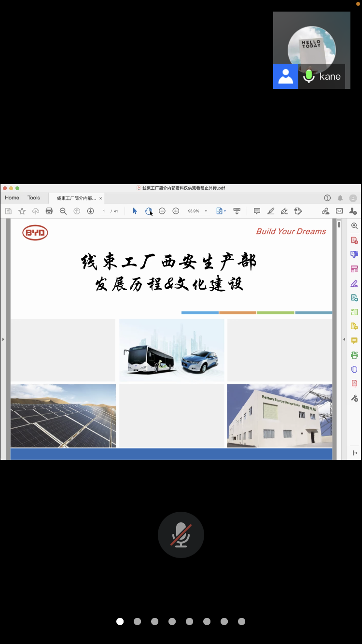Select the third page indicator dot
Screen dimensions: 362x644
pos(154,621)
